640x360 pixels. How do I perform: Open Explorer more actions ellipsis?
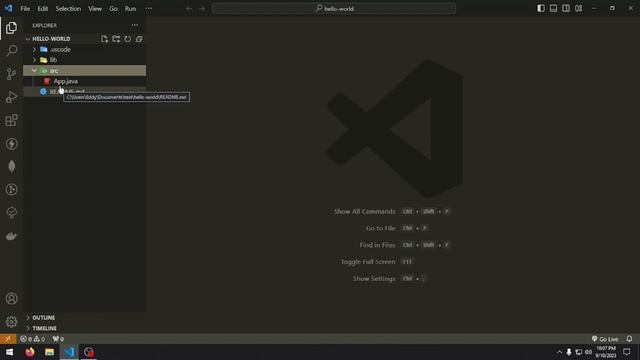point(135,25)
